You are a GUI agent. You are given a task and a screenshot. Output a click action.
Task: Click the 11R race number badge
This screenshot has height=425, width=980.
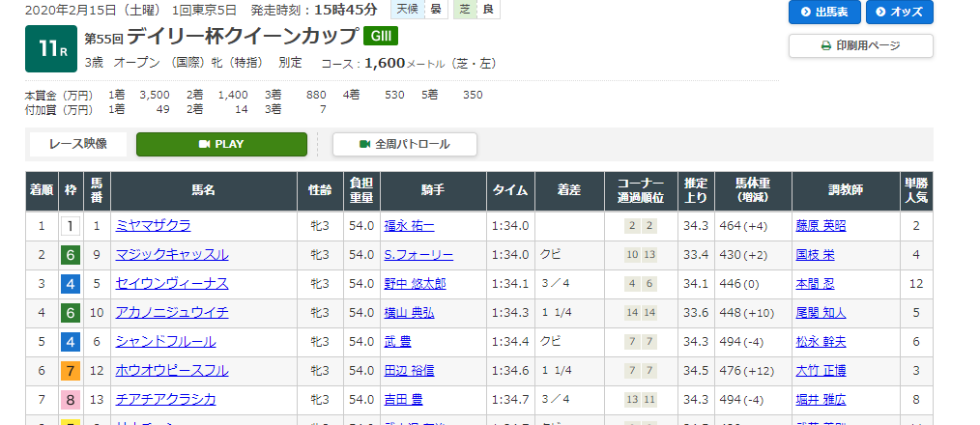[x=51, y=48]
